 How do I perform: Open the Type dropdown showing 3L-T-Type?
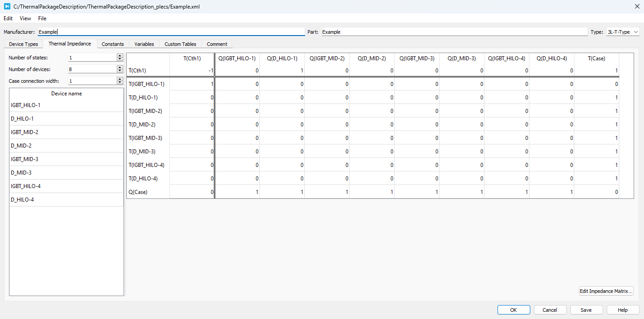tap(622, 32)
